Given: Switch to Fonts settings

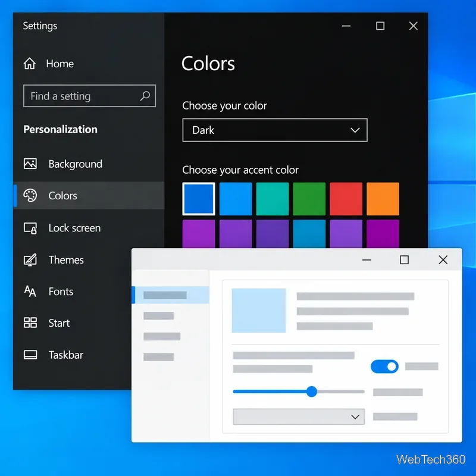Looking at the screenshot, I should click(x=61, y=292).
